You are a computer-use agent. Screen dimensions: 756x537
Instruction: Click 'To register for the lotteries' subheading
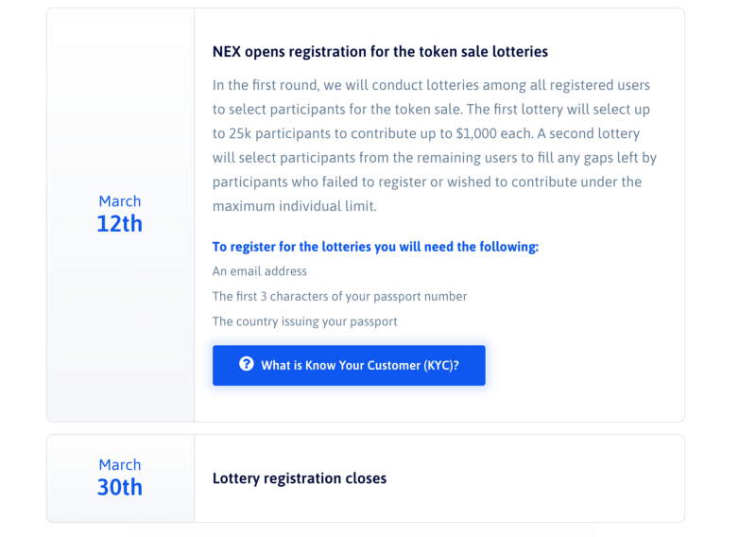(375, 247)
